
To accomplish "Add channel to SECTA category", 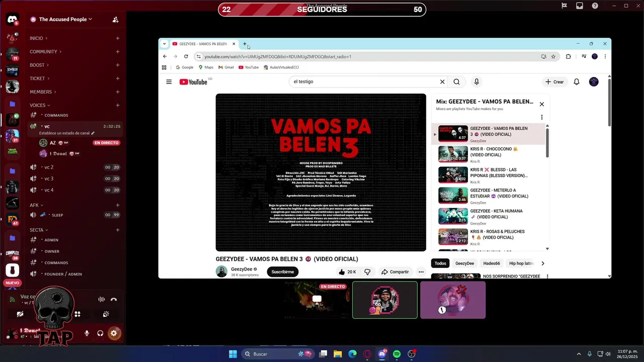I will (118, 230).
